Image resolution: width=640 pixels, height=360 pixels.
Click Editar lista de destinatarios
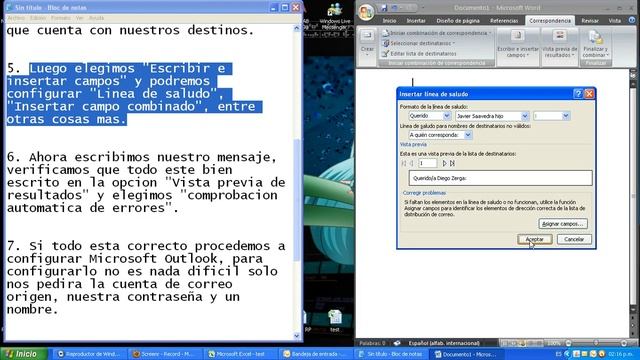coord(420,53)
